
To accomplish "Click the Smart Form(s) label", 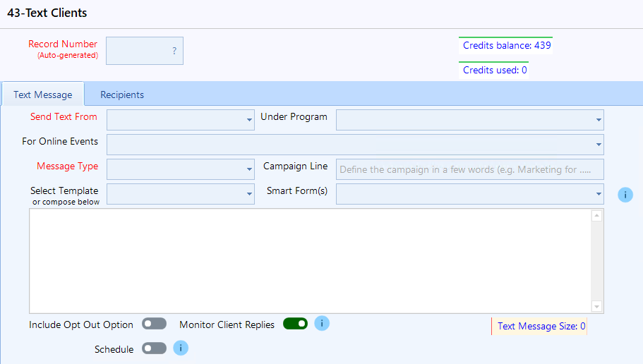I will (297, 190).
